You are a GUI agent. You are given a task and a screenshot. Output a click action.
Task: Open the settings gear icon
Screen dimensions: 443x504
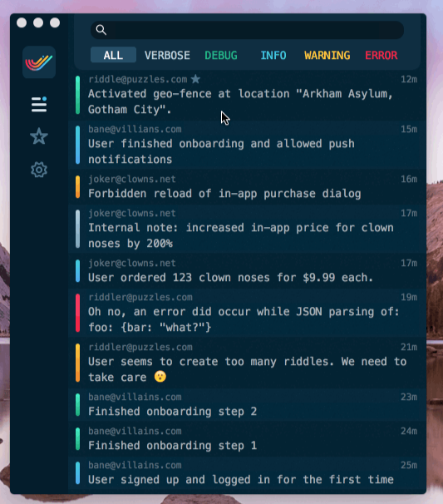[39, 170]
